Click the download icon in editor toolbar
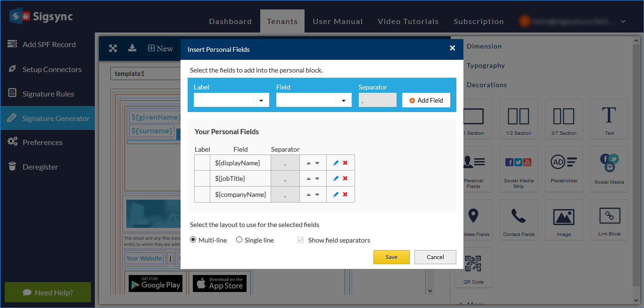The width and height of the screenshot is (644, 308). [x=132, y=48]
